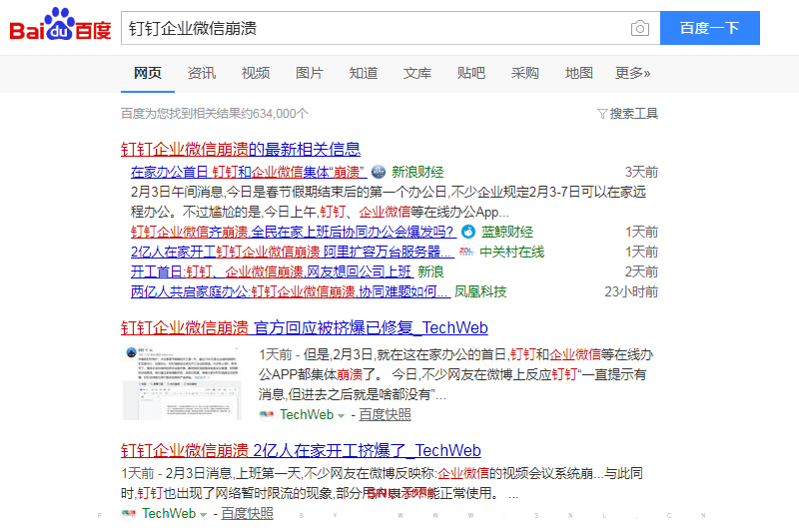Image resolution: width=799 pixels, height=532 pixels.
Task: Click 新浪 source label on 开工首日 row
Action: click(x=430, y=271)
